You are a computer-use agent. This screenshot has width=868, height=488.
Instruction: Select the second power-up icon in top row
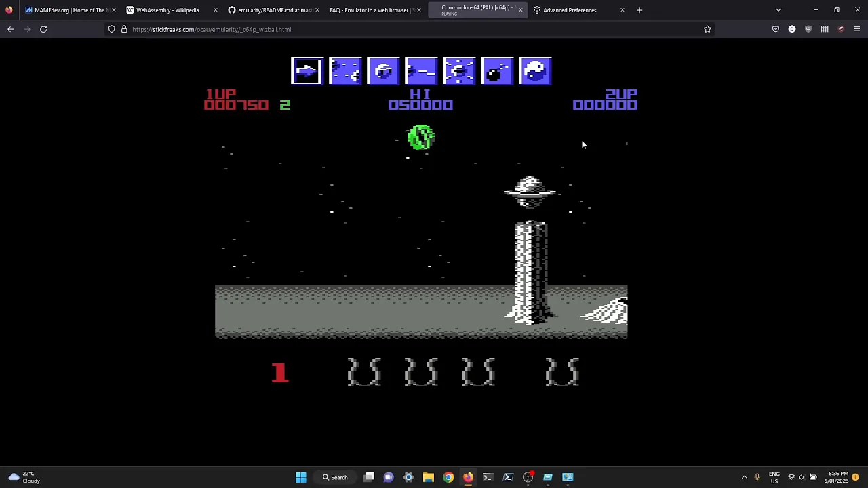345,71
